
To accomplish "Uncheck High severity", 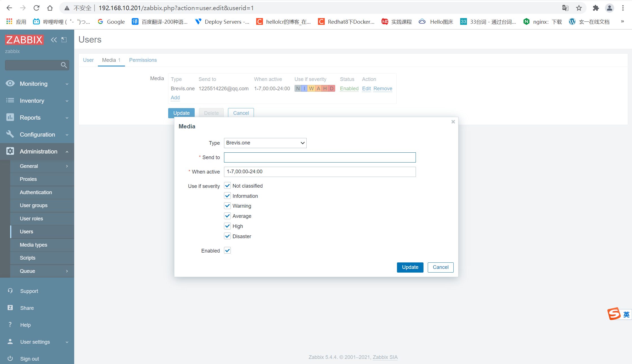I will [x=227, y=226].
